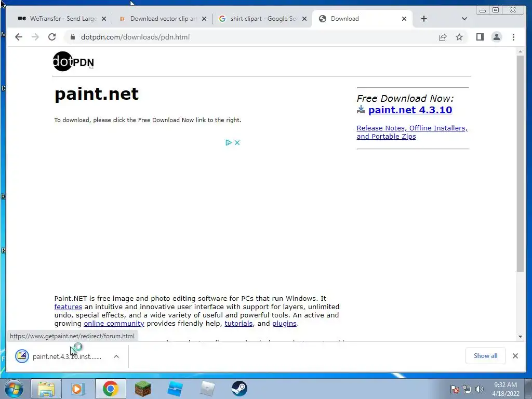Launch Minecraft from the taskbar
This screenshot has width=532, height=399.
point(143,389)
